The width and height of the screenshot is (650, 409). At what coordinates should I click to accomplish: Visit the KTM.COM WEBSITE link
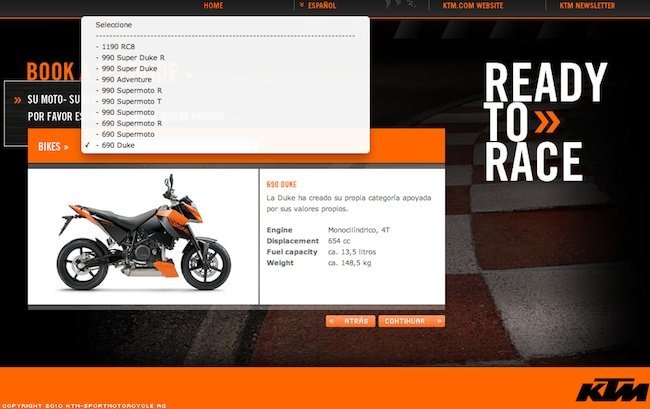pos(473,5)
